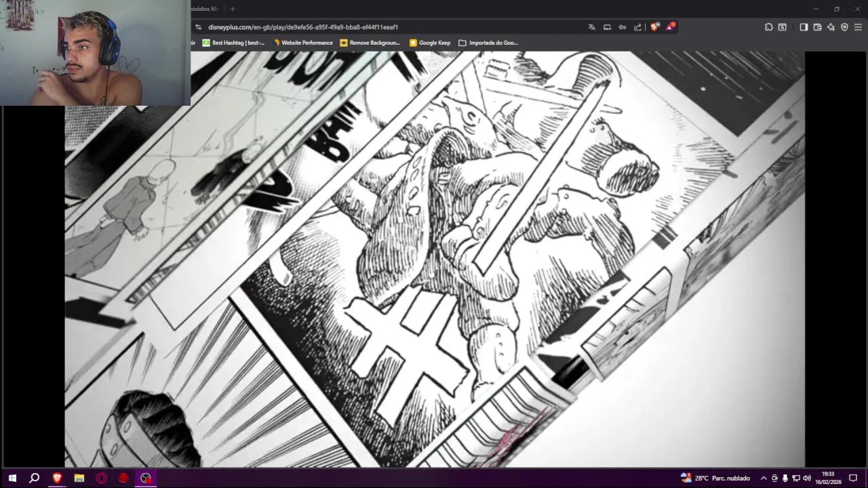Open the volume speaker tray icon

pos(807,478)
